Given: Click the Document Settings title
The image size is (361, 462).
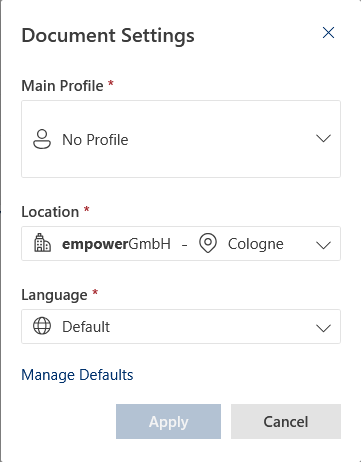Looking at the screenshot, I should [108, 36].
